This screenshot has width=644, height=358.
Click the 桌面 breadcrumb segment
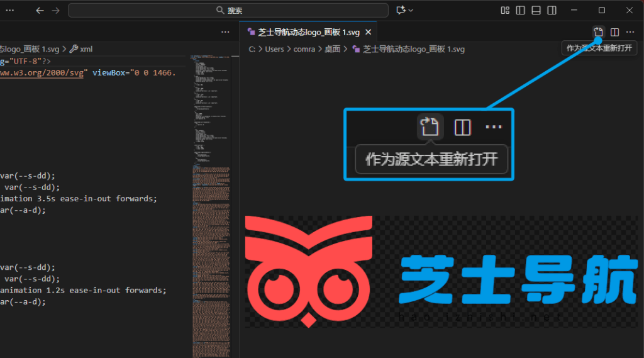coord(332,49)
